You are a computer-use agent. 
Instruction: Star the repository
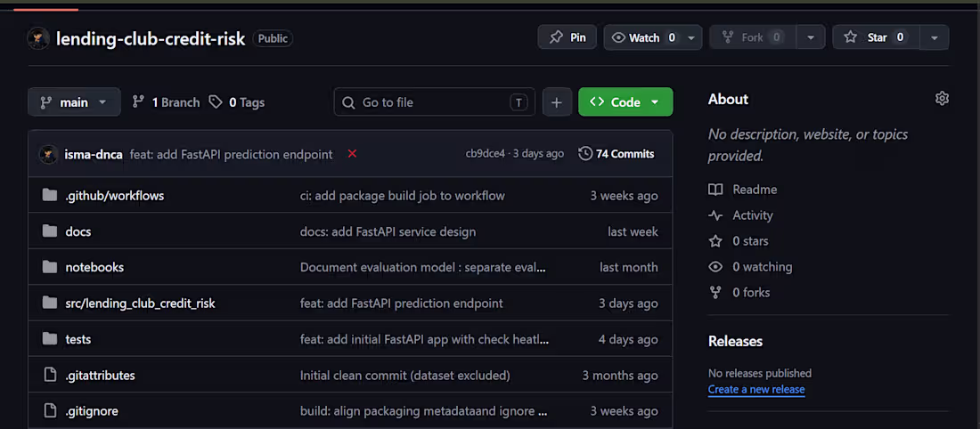point(877,37)
